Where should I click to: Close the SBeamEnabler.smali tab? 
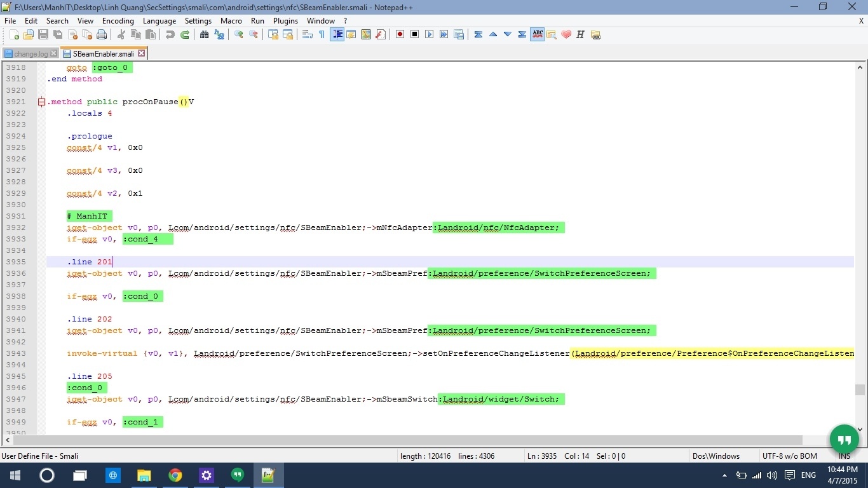[x=141, y=54]
